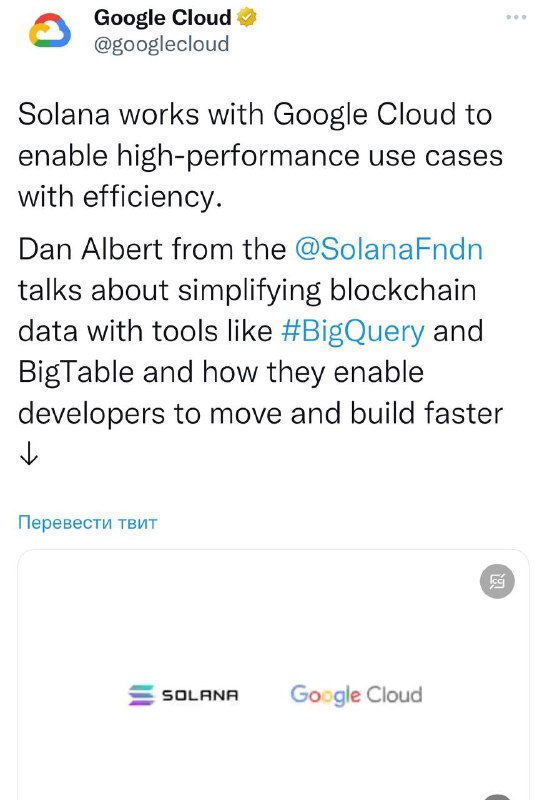Click the "developers to move and build faster" line
The width and height of the screenshot is (547, 800).
[x=260, y=413]
